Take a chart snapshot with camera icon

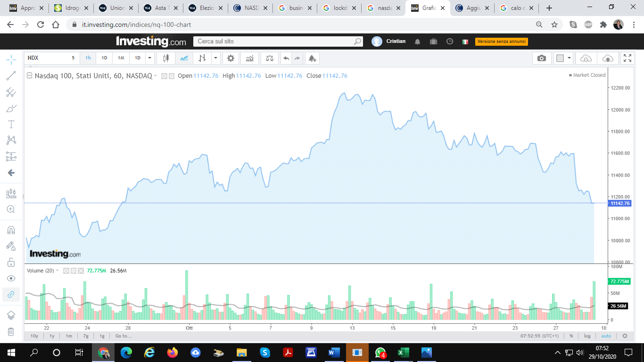tap(542, 58)
